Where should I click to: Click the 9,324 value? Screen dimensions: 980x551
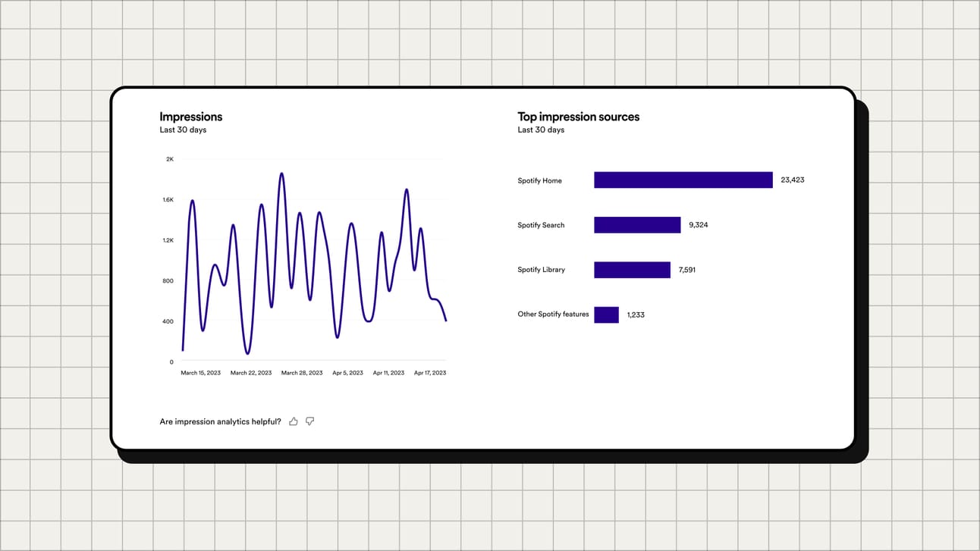(699, 225)
